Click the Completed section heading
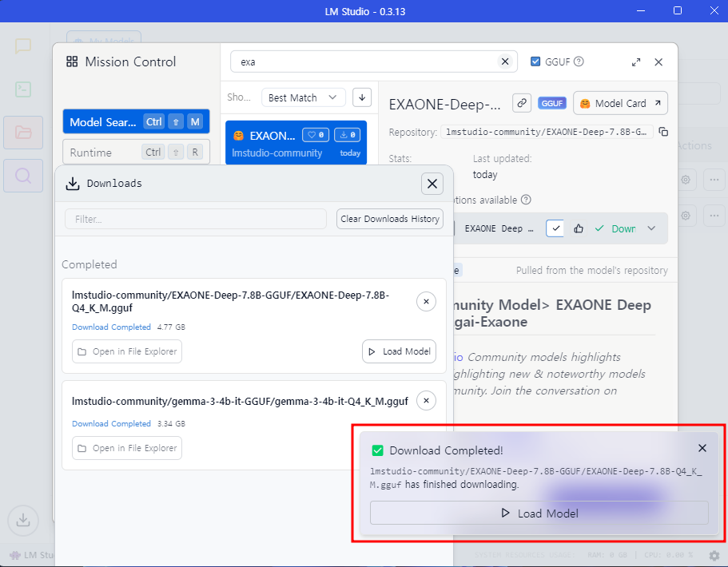The width and height of the screenshot is (728, 567). click(90, 264)
